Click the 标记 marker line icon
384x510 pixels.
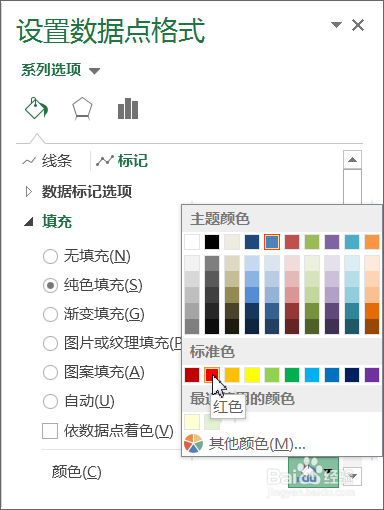(105, 161)
